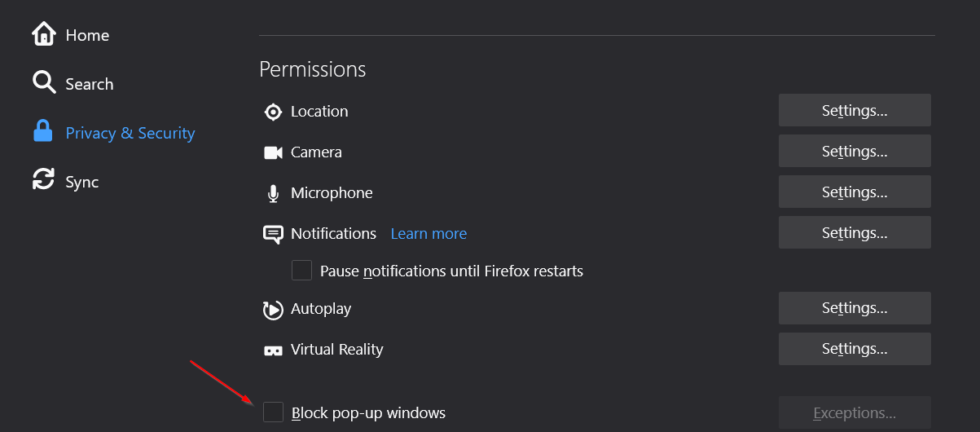This screenshot has height=432, width=980.
Task: Click the Virtual Reality headset icon
Action: point(273,350)
